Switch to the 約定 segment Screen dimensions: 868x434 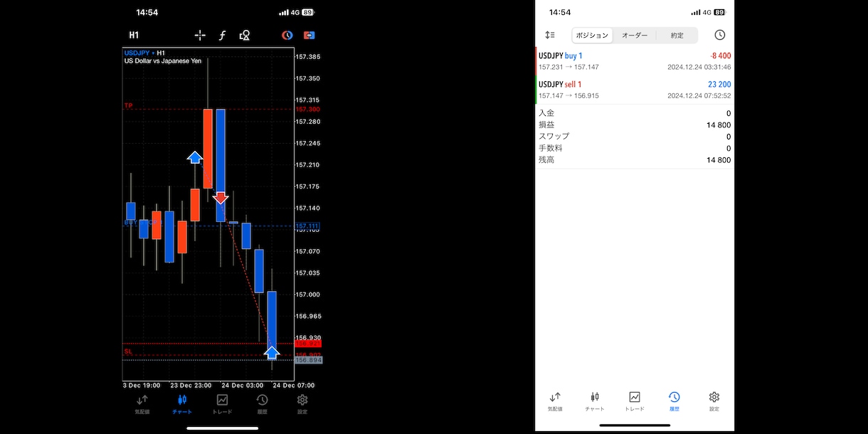pos(677,35)
